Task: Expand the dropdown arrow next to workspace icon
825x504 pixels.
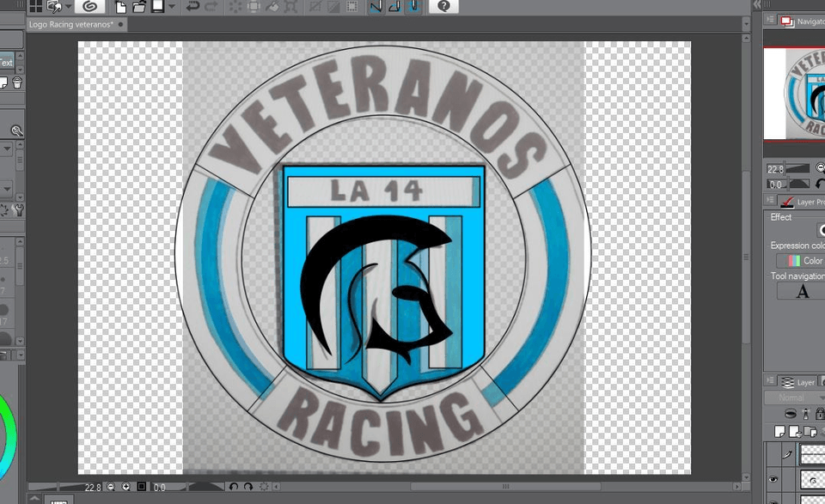Action: [68, 6]
